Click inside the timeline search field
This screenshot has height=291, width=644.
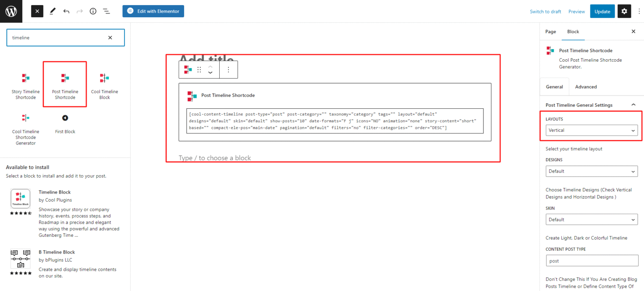pos(59,37)
